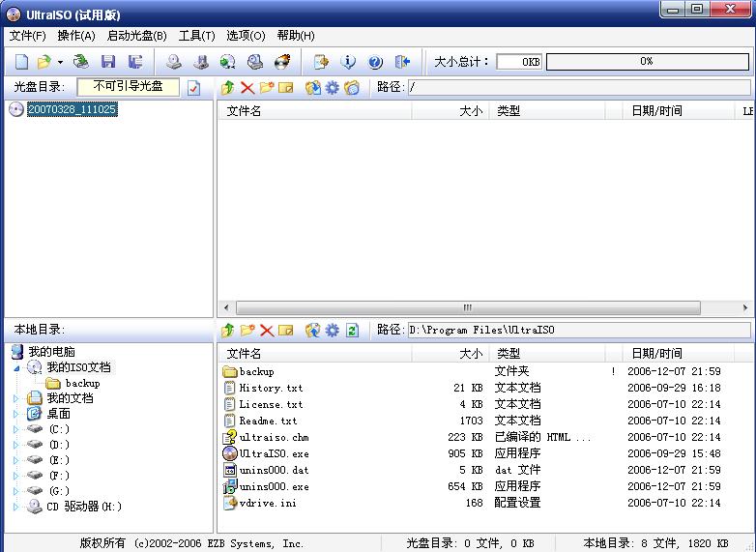
Task: Click the New folder icon in disc toolbar
Action: click(266, 87)
